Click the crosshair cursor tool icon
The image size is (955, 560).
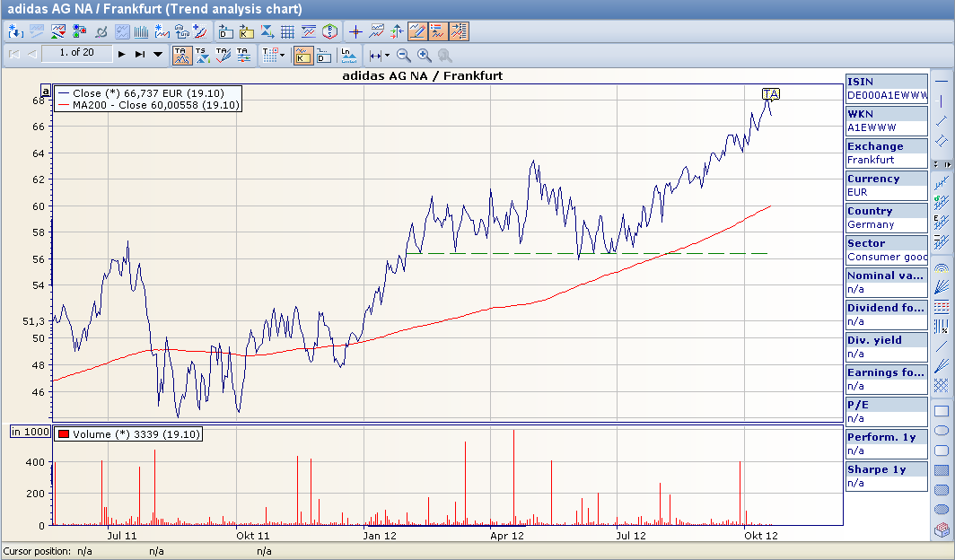tap(355, 31)
